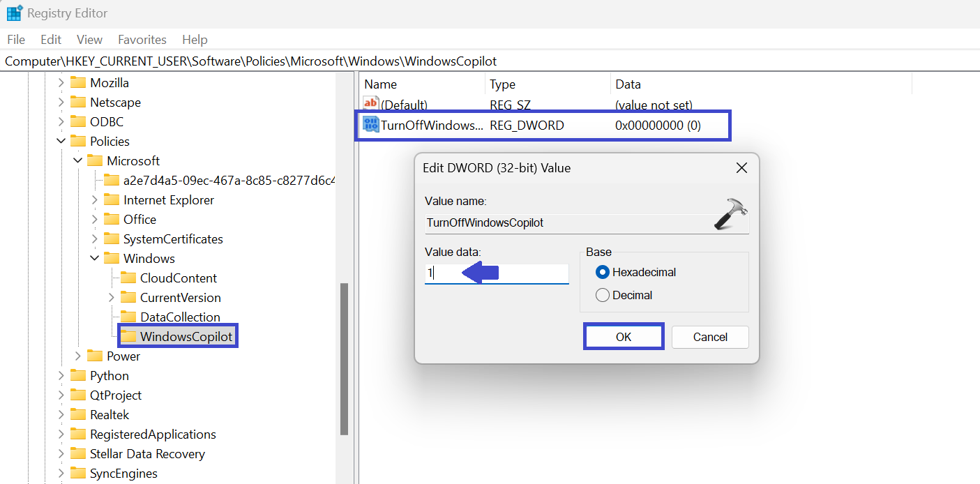Open the Favorites menu
The height and width of the screenshot is (484, 980).
[142, 40]
